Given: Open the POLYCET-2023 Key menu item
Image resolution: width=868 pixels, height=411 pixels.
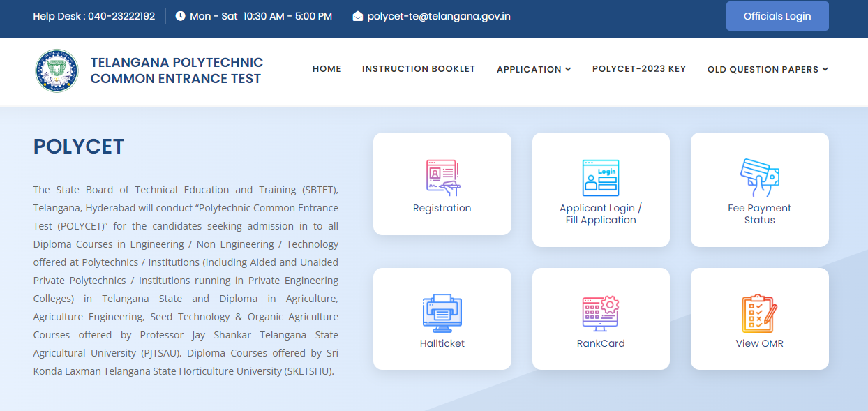Looking at the screenshot, I should point(639,68).
